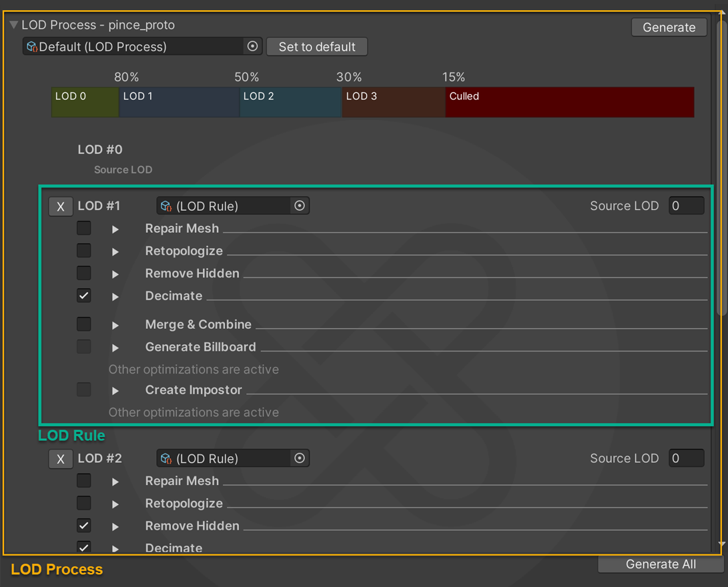Open object picker for Default LOD Process
728x587 pixels.
point(252,47)
